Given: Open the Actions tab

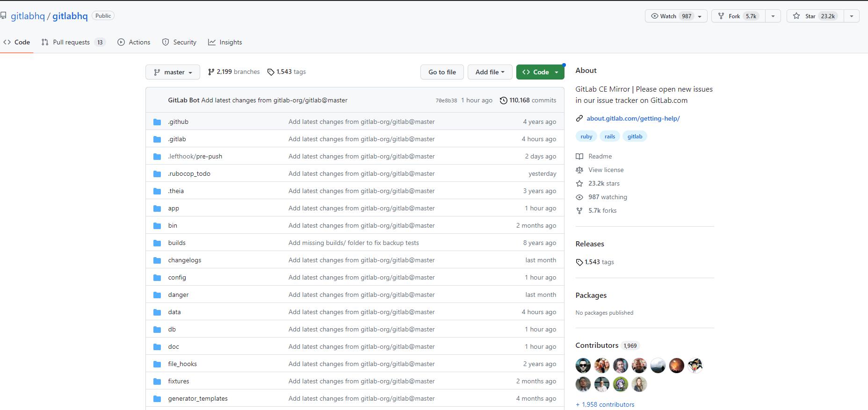Looking at the screenshot, I should [x=134, y=42].
